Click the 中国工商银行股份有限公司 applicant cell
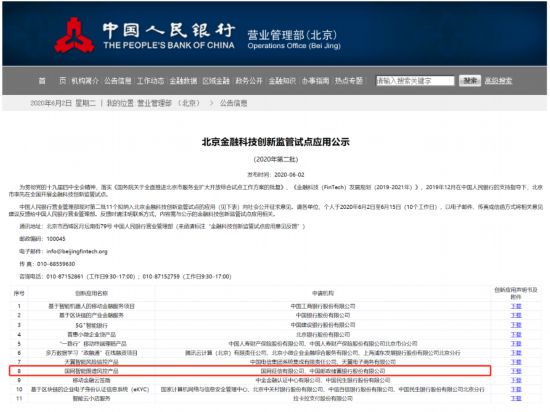 [323, 306]
